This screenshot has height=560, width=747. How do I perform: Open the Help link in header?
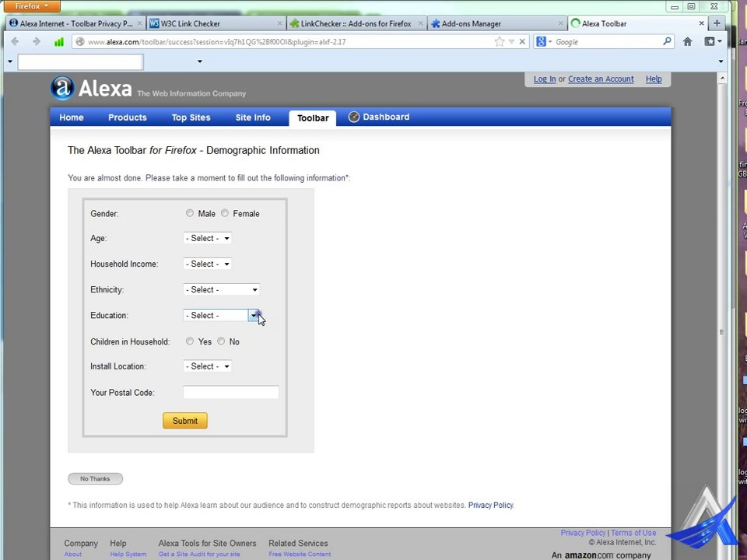tap(654, 79)
